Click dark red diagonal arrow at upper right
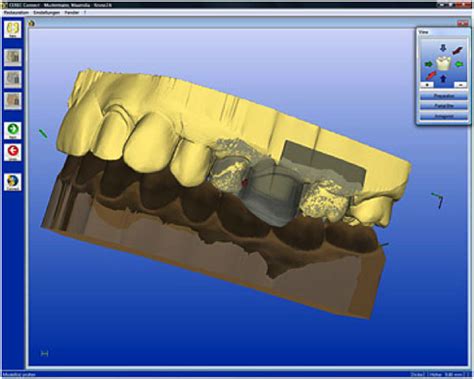 tap(457, 50)
